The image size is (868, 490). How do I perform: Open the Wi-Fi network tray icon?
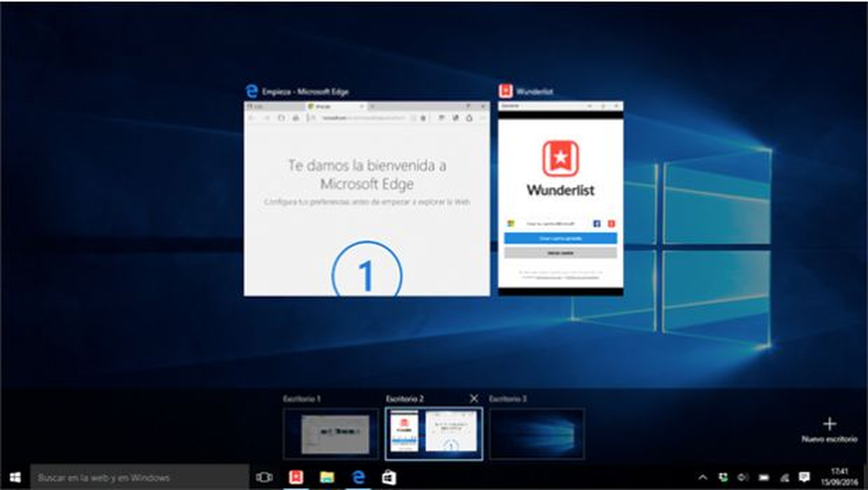tap(784, 477)
